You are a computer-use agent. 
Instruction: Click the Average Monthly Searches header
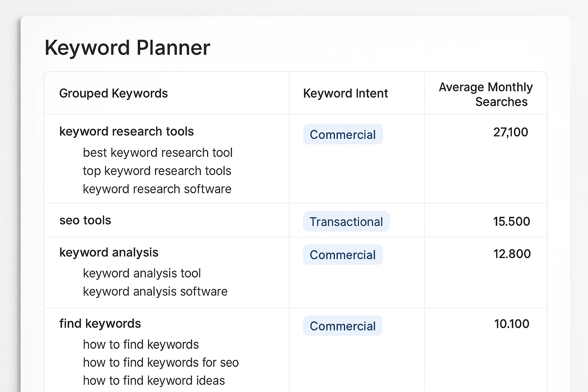[x=485, y=94]
